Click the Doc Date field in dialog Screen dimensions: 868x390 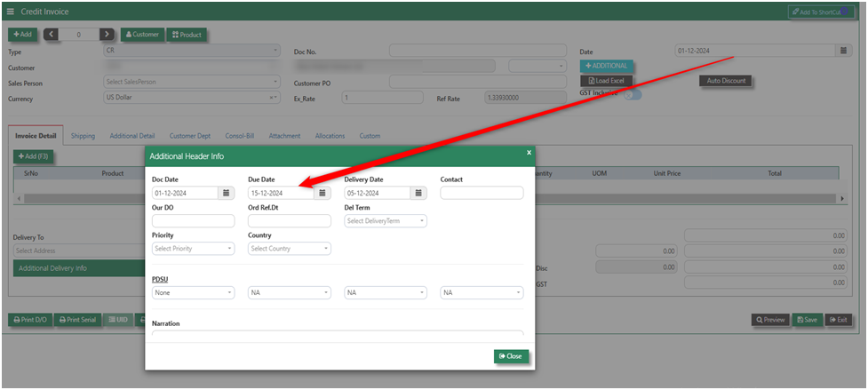coord(186,193)
